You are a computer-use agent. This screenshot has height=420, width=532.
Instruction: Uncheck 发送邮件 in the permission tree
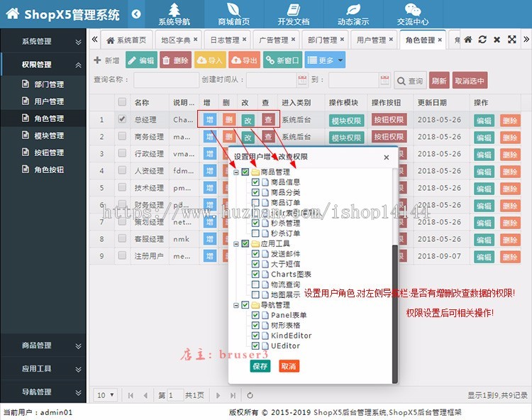click(x=255, y=254)
